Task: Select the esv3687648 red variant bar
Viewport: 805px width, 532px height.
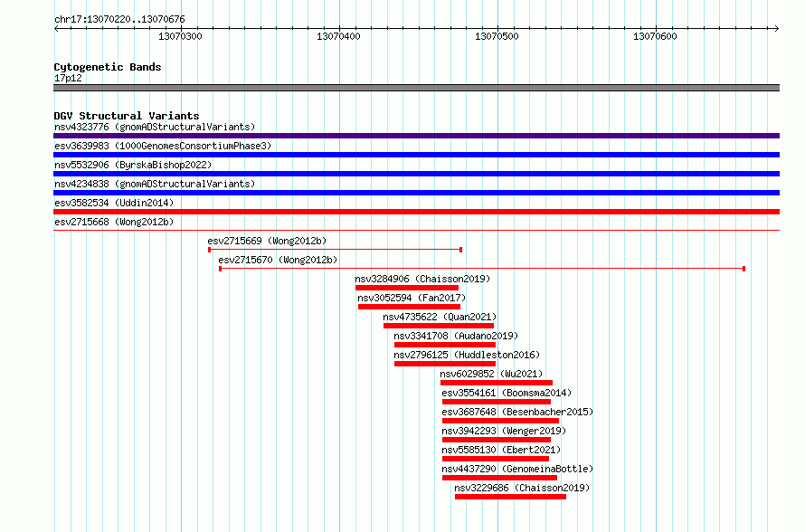Action: pyautogui.click(x=500, y=421)
